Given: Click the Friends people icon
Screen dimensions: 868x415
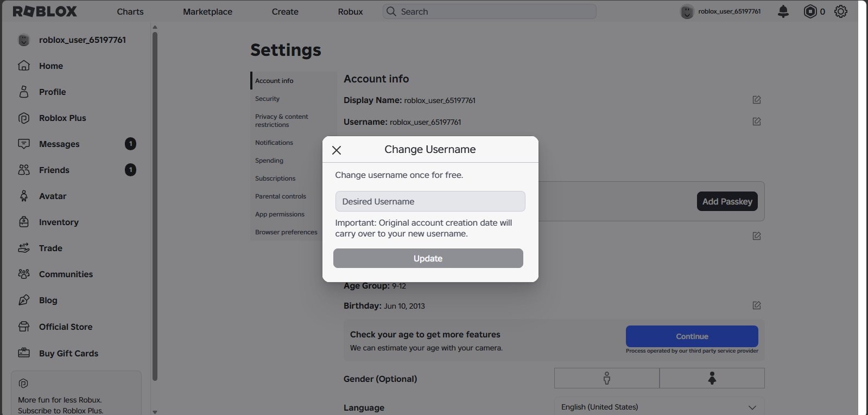Looking at the screenshot, I should click(x=24, y=170).
